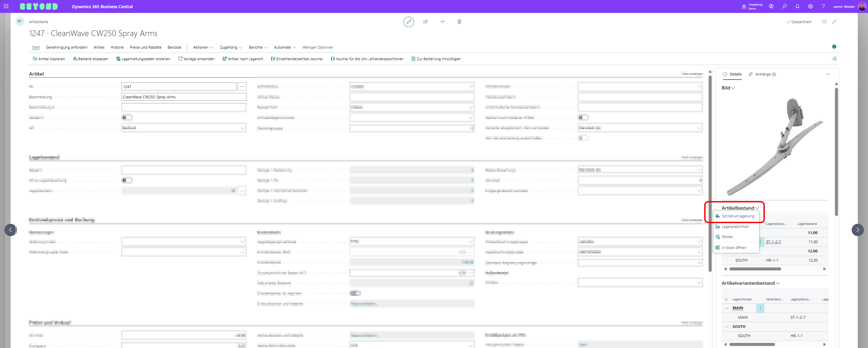Click the plus icon to create new
The width and height of the screenshot is (868, 348).
point(442,22)
